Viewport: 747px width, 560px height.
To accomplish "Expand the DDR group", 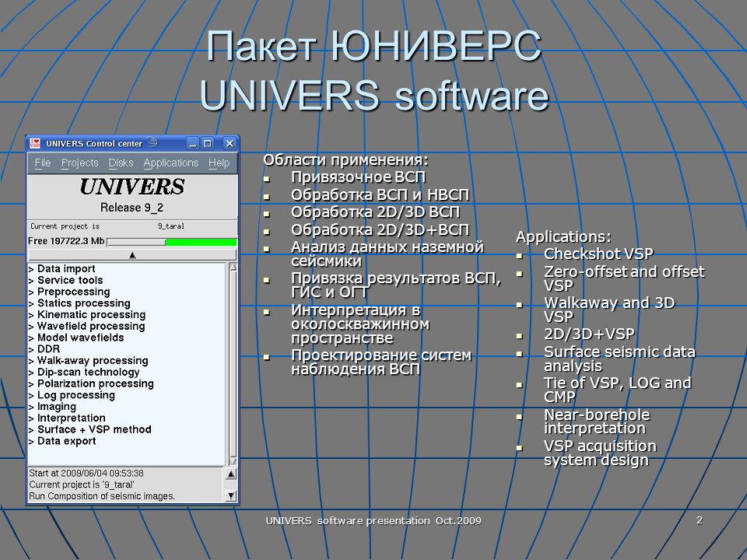I will pyautogui.click(x=44, y=349).
